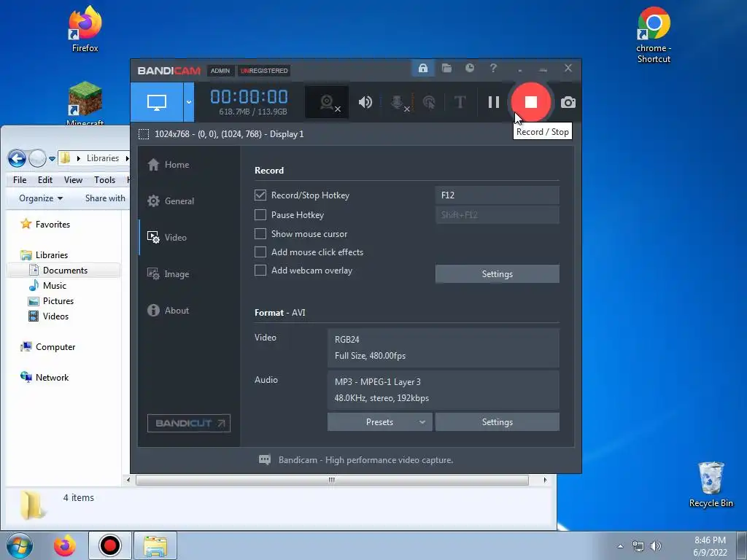Click MP3 - MPEG-1 Layer 3 audio text
Image resolution: width=747 pixels, height=560 pixels.
(377, 382)
